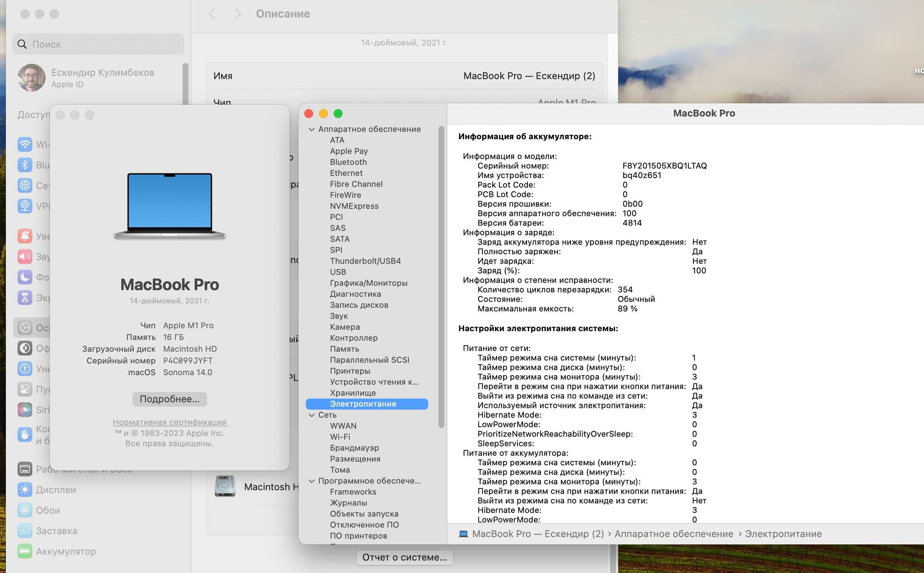Select Графика/Мониторы in hardware list
Screen dimensions: 924x573
click(x=368, y=283)
